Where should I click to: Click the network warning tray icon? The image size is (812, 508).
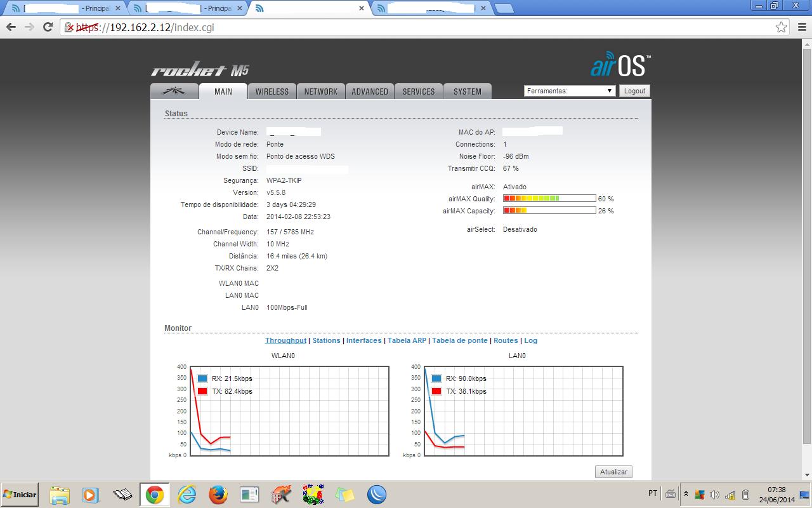(x=730, y=494)
